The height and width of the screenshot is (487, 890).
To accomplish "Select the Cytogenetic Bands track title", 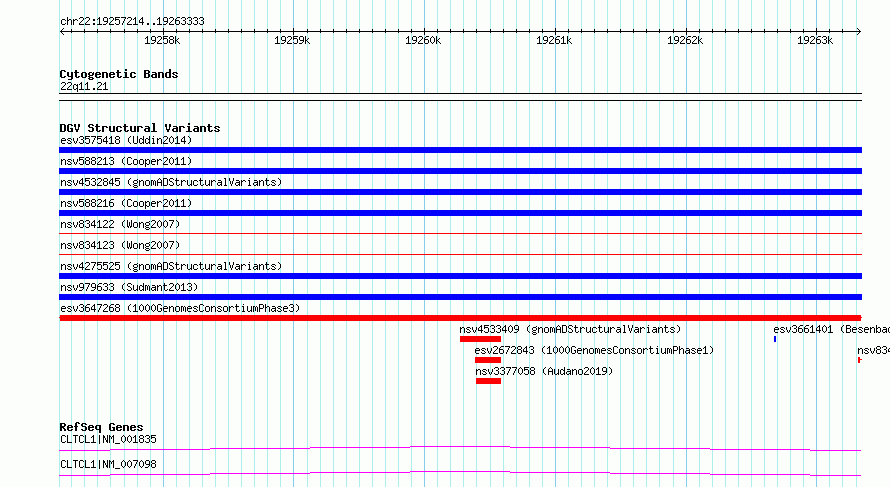I will tap(119, 74).
